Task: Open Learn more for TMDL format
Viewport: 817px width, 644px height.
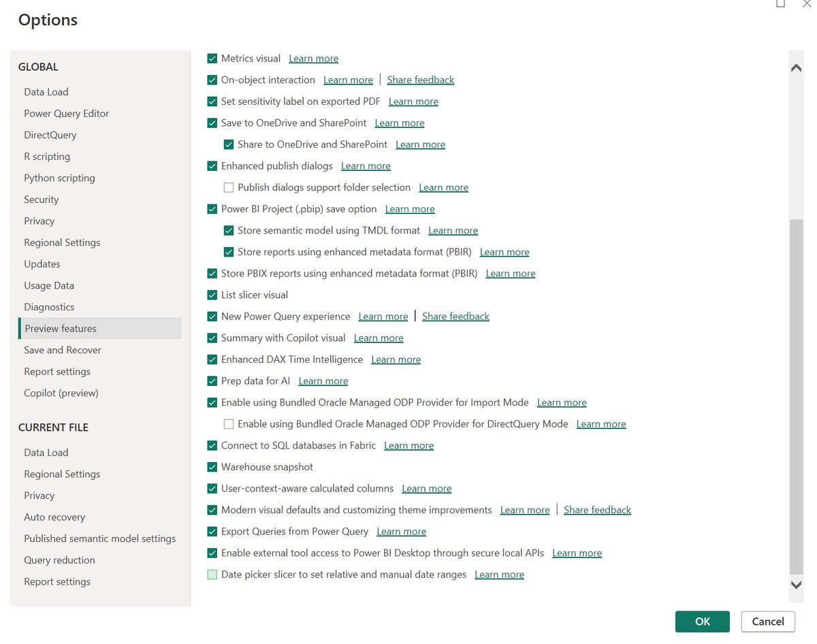Action: (453, 230)
